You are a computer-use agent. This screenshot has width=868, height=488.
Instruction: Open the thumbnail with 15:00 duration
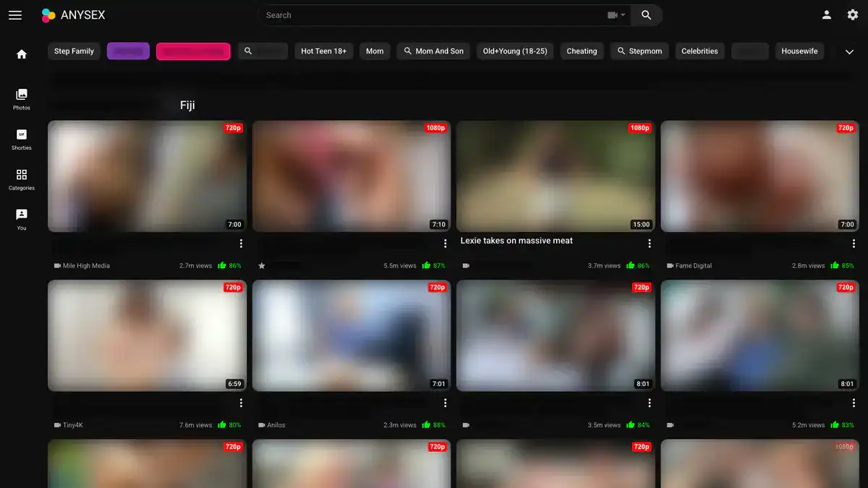556,176
